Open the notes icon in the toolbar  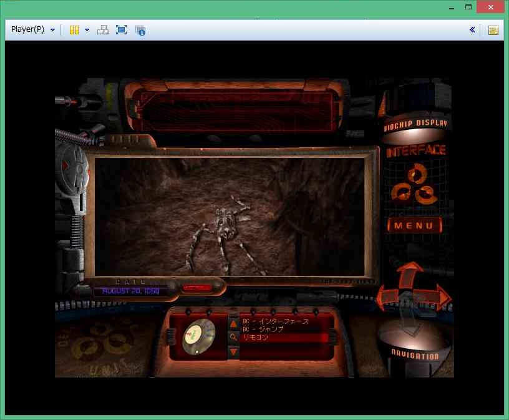(x=493, y=30)
